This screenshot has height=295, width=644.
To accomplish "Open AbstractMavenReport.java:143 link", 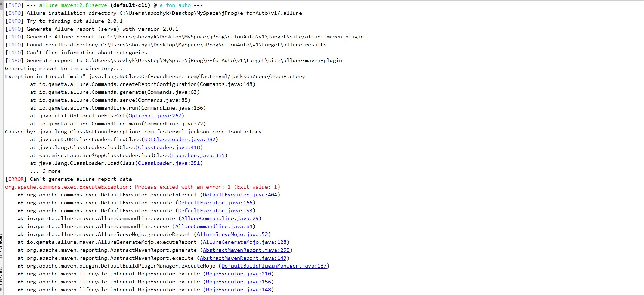I will [x=243, y=258].
